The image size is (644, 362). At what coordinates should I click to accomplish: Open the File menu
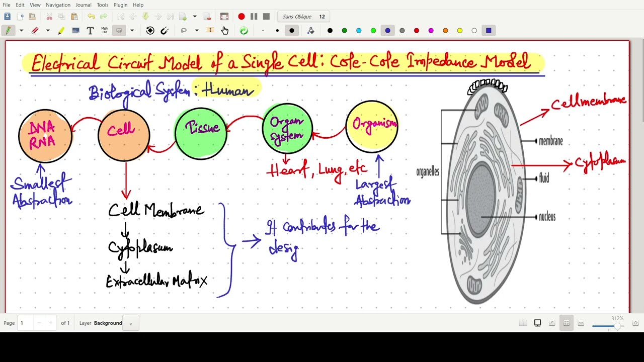point(7,5)
